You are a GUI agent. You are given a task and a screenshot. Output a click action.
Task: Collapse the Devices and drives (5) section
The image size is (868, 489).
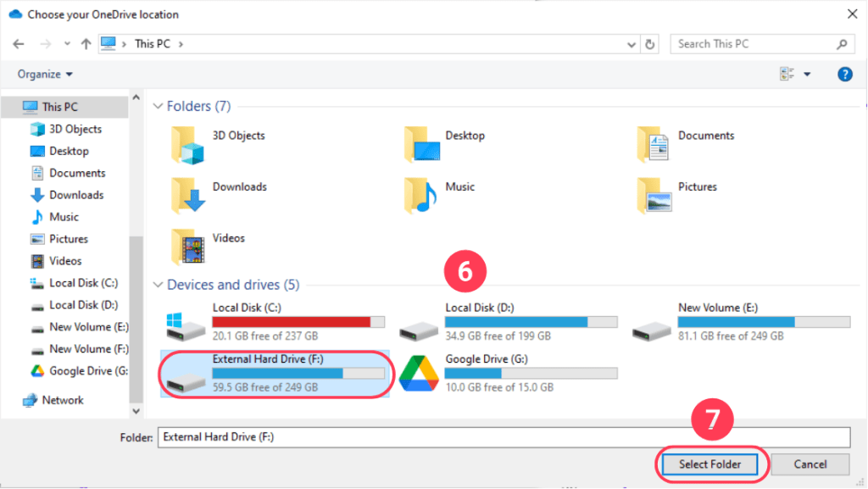pos(158,284)
